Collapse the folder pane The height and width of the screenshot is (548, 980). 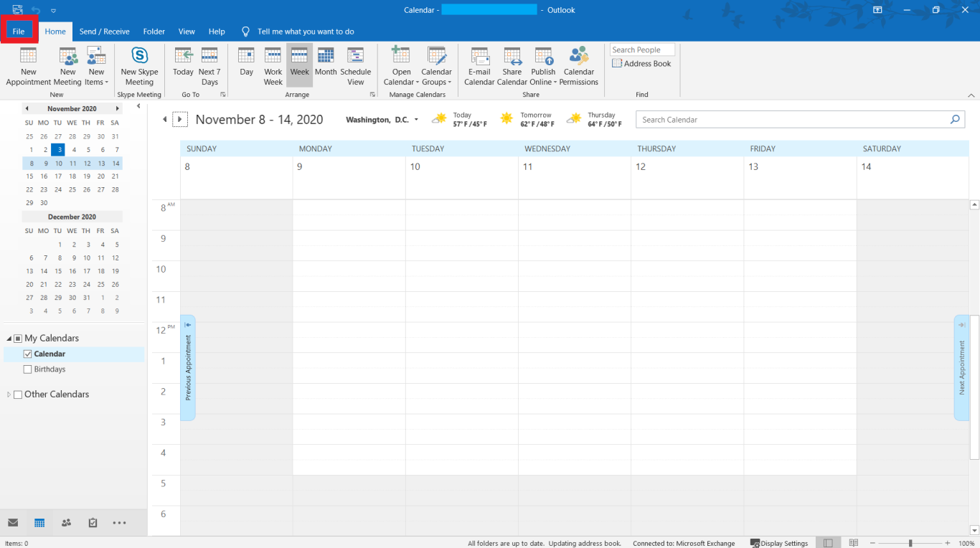pos(138,106)
